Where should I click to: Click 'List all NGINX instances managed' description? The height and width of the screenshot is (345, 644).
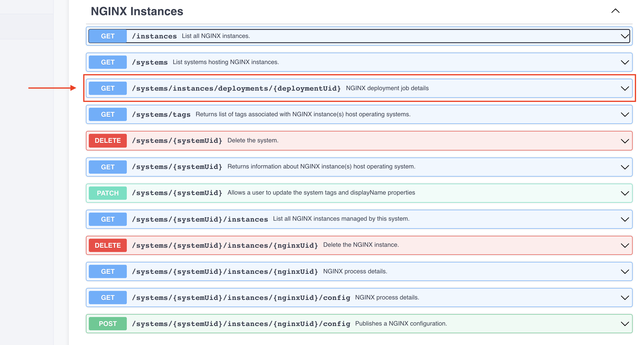click(x=341, y=219)
